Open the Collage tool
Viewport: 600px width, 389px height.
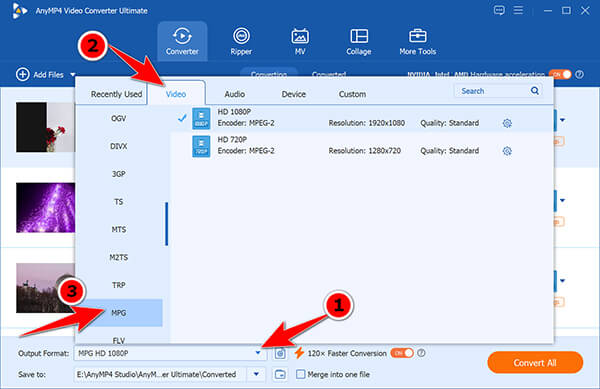359,42
